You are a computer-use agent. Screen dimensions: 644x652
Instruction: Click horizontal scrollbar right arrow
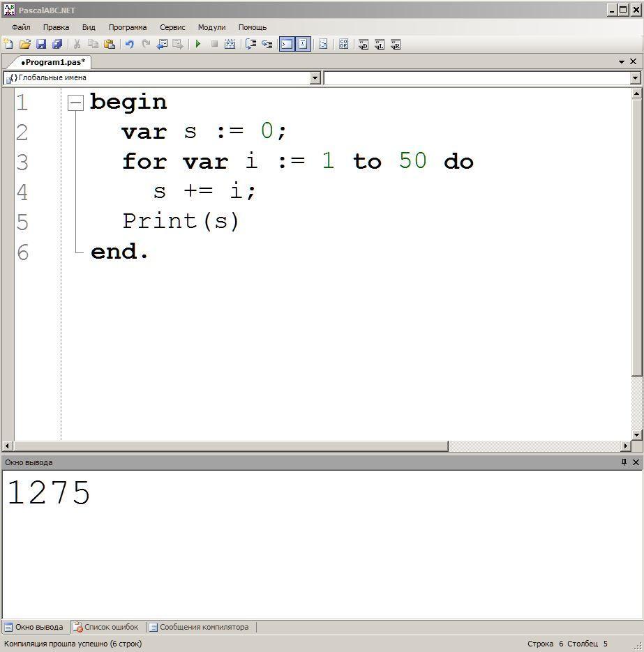(626, 446)
